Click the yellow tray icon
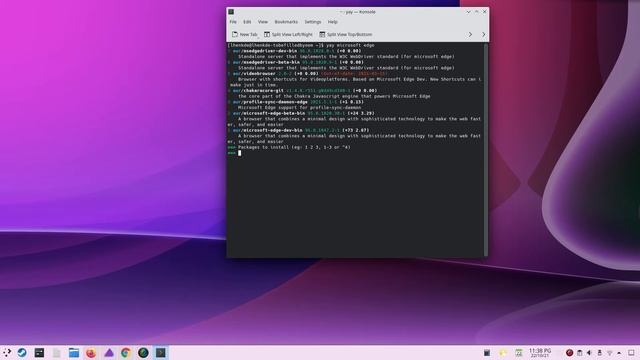The height and width of the screenshot is (360, 640). pos(503,353)
